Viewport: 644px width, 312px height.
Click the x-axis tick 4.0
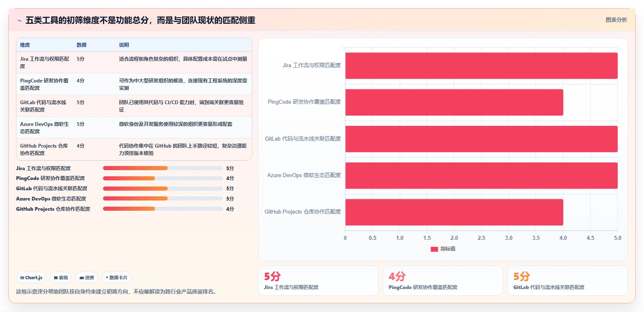tap(563, 238)
